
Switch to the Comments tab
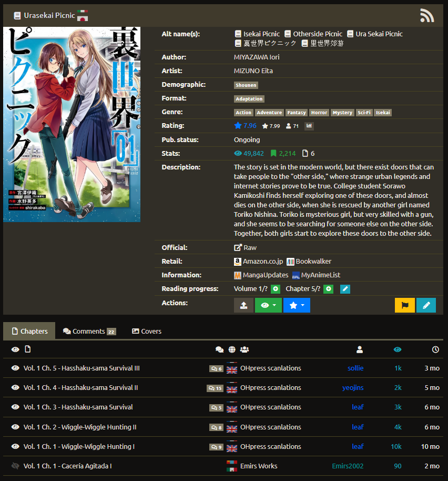(x=89, y=331)
